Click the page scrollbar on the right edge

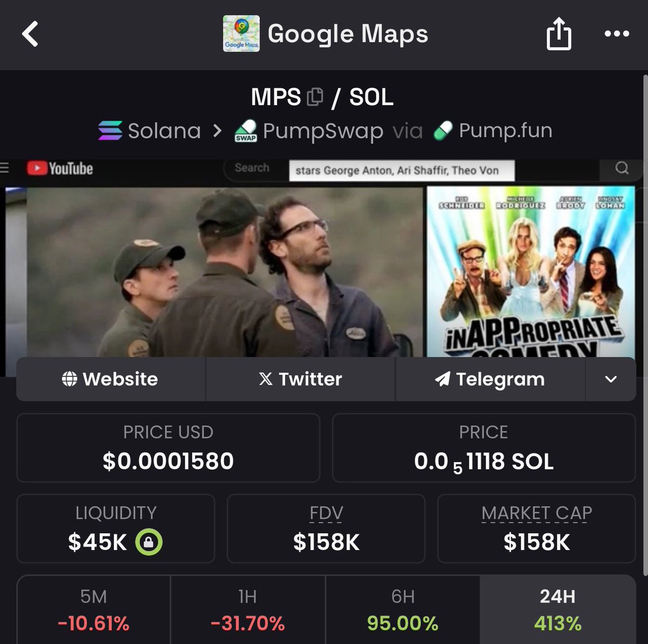tap(645, 324)
